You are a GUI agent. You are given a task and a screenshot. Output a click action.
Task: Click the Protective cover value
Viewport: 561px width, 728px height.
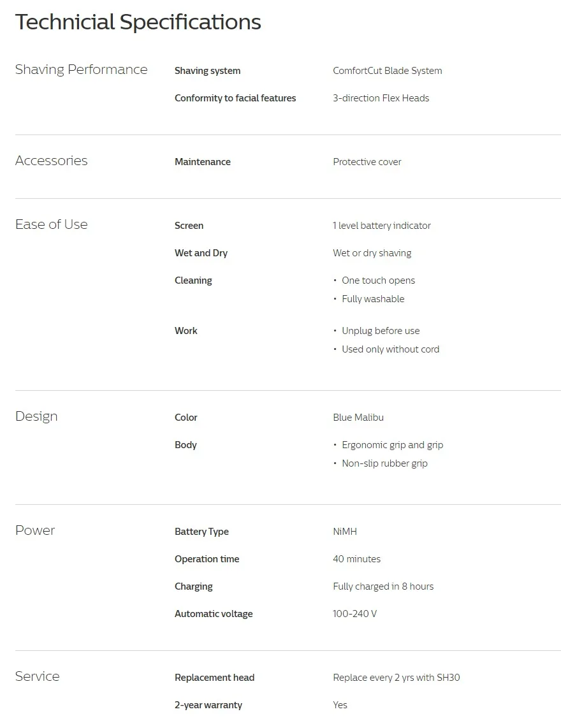(x=367, y=162)
